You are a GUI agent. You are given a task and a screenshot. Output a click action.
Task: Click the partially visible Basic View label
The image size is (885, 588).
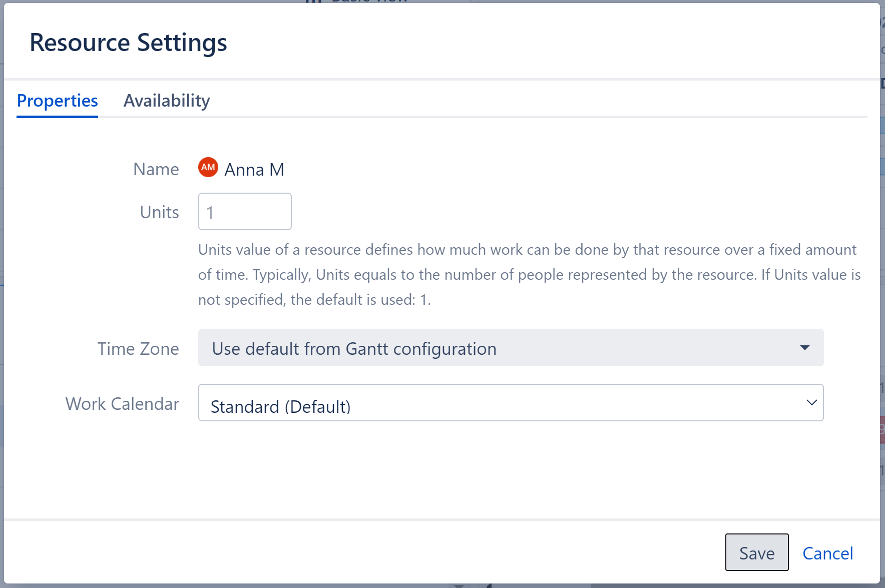click(x=368, y=2)
